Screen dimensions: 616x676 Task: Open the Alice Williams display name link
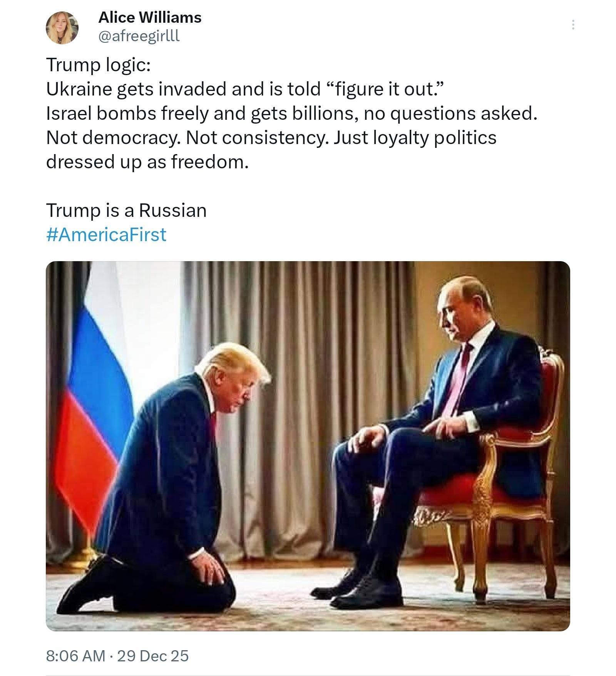[x=150, y=18]
